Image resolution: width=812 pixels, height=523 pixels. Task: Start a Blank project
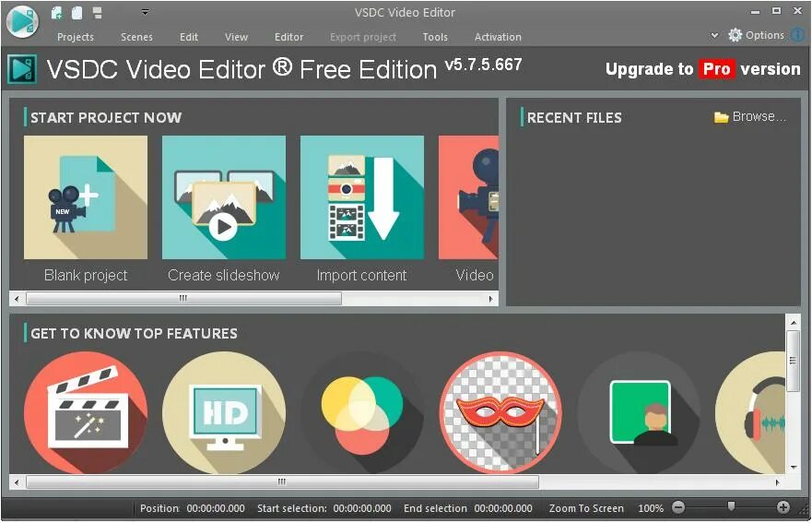tap(86, 197)
